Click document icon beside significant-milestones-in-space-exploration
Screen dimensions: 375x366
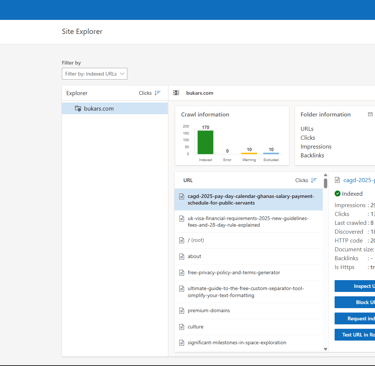tap(182, 343)
